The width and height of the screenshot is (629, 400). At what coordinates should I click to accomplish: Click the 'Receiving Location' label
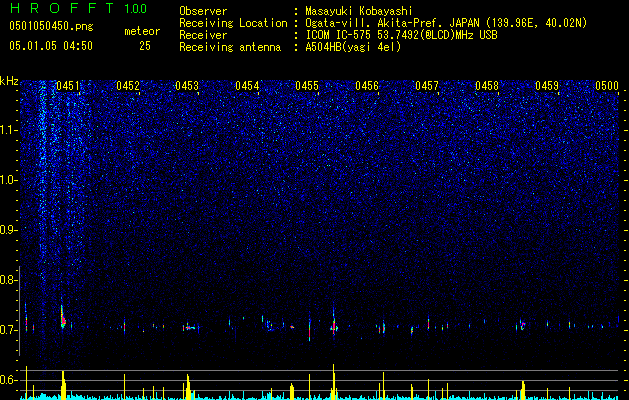click(233, 23)
